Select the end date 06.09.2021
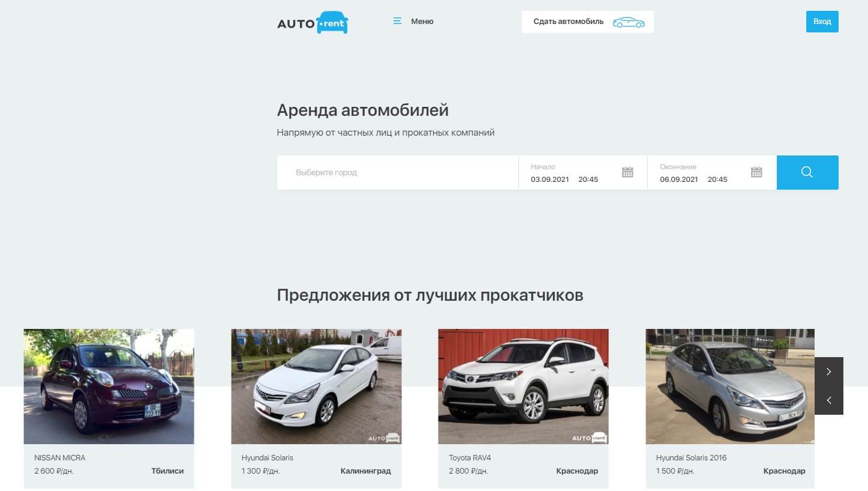This screenshot has height=491, width=868. tap(678, 179)
